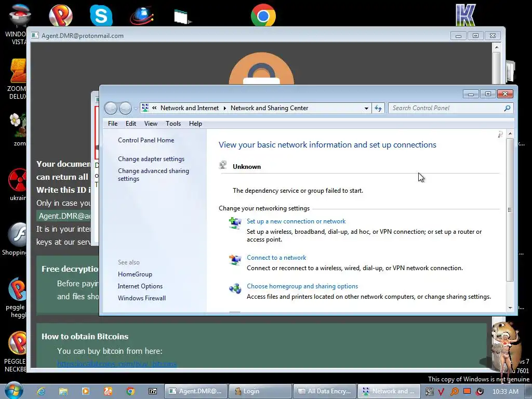Launch Chrome from the taskbar

pos(130,391)
